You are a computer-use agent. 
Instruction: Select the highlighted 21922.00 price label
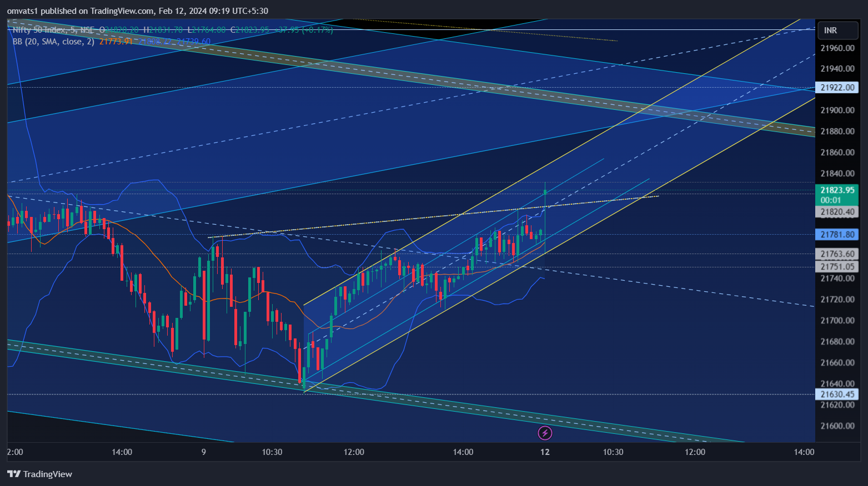[837, 88]
